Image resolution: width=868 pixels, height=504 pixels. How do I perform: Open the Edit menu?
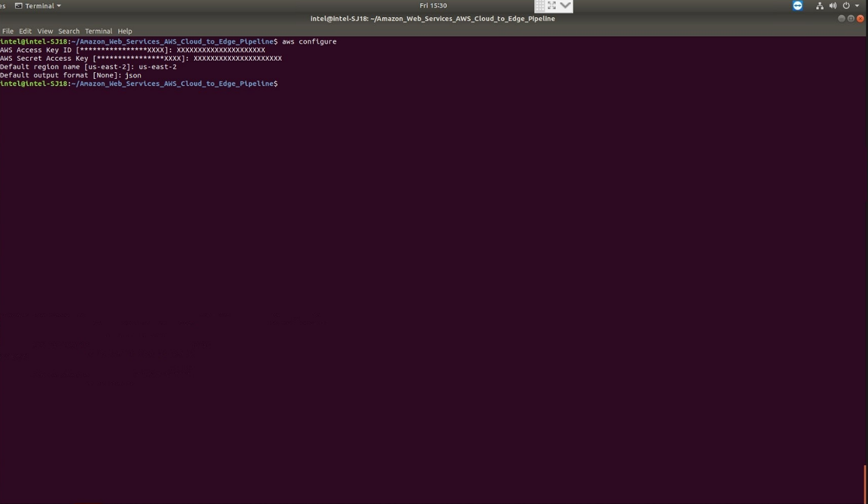click(x=25, y=31)
